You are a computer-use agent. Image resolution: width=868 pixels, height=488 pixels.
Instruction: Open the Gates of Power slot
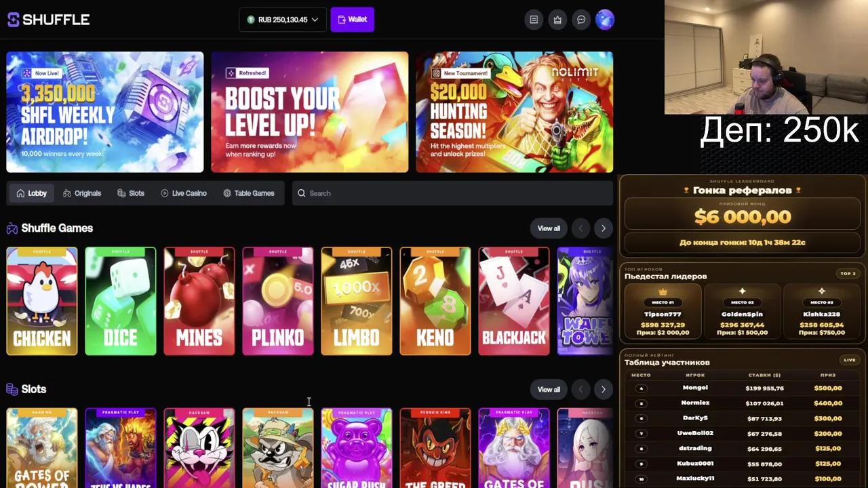pos(42,448)
